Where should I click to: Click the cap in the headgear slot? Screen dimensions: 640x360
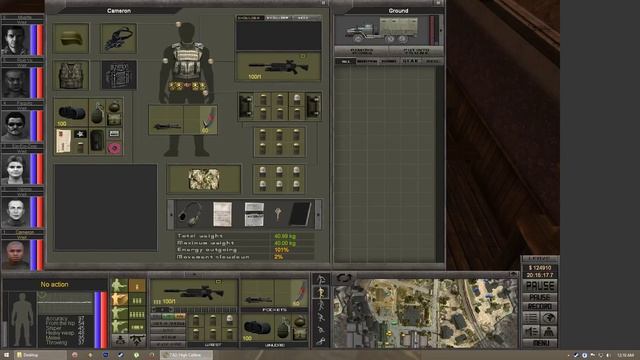[71, 39]
